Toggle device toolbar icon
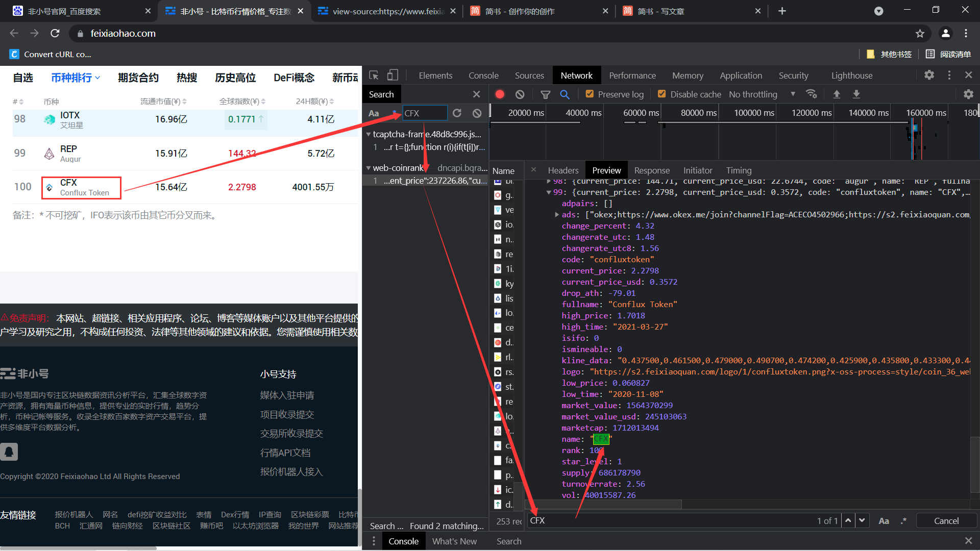 pyautogui.click(x=393, y=76)
